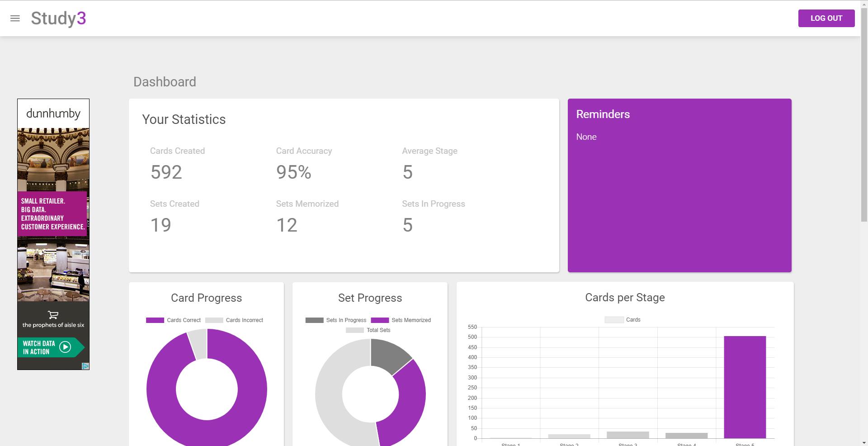This screenshot has width=868, height=446.
Task: Click the Card Accuracy value 95%
Action: tap(294, 172)
